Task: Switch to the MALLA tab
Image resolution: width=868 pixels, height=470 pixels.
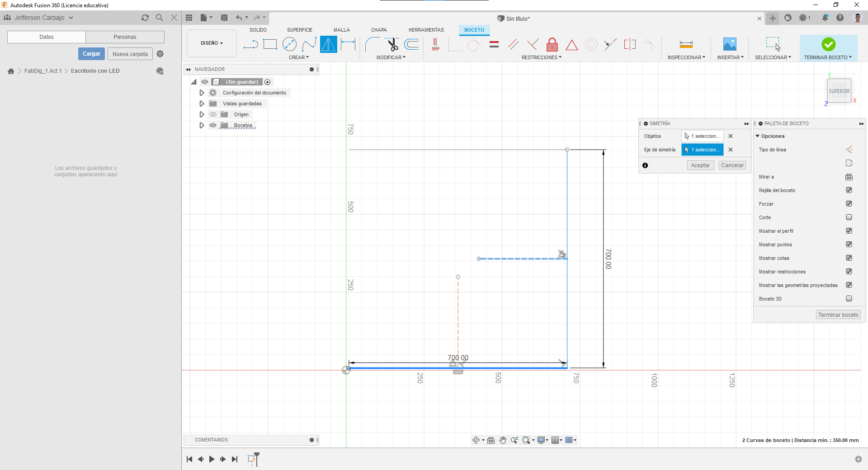Action: [342, 30]
